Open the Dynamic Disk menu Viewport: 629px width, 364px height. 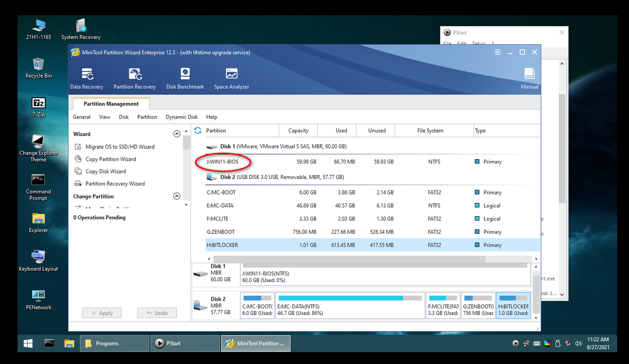(x=182, y=117)
